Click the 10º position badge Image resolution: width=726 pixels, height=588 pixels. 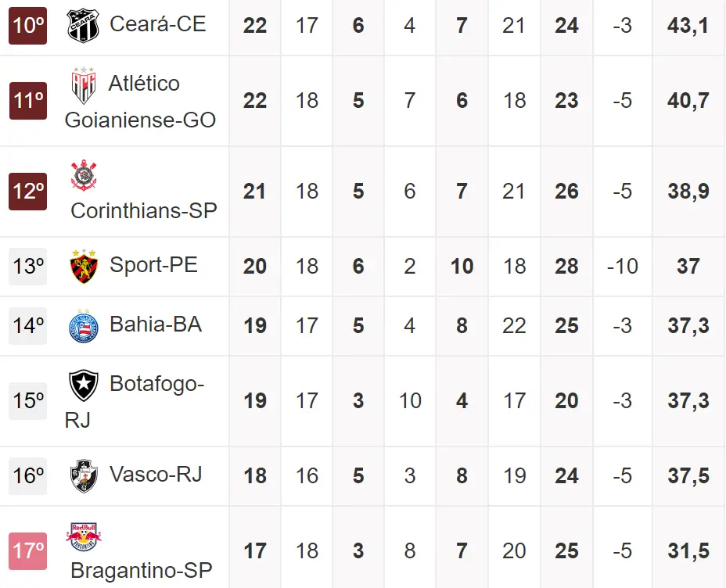(28, 25)
